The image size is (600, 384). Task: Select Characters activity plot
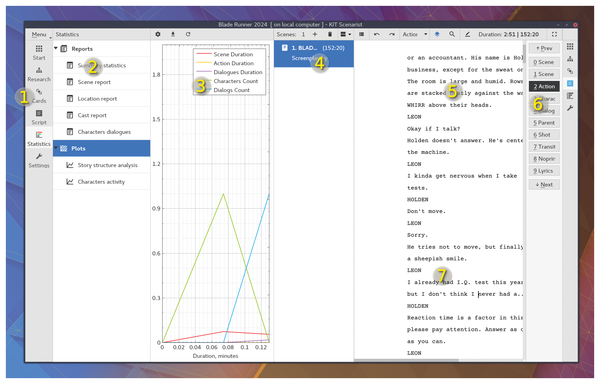[101, 182]
